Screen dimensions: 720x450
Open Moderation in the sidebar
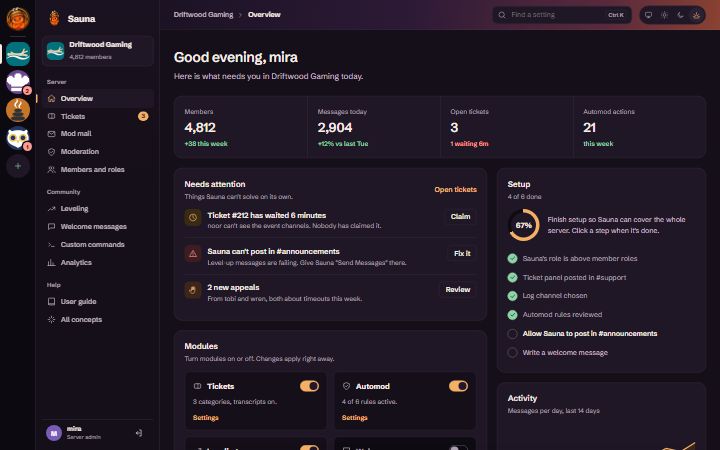tap(98, 152)
